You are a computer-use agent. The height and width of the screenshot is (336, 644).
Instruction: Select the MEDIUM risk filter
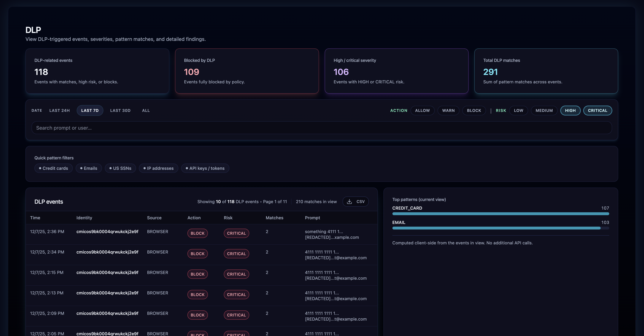pos(544,110)
